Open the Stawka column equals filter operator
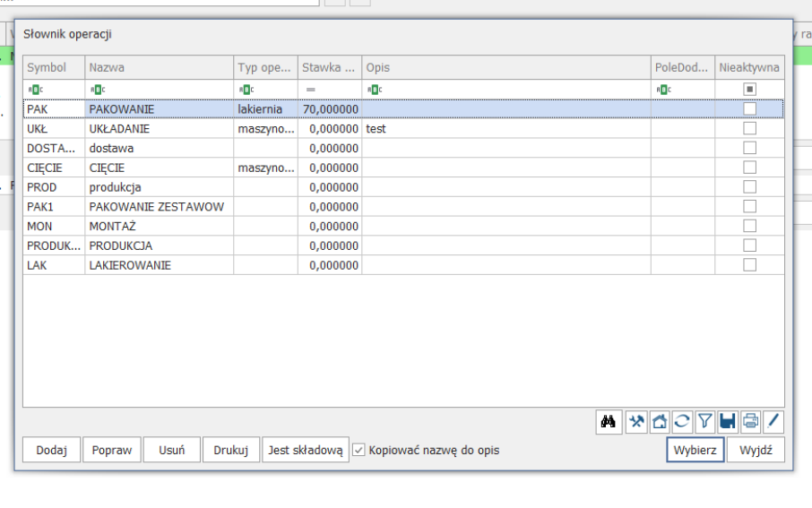This screenshot has width=812, height=508. point(310,89)
